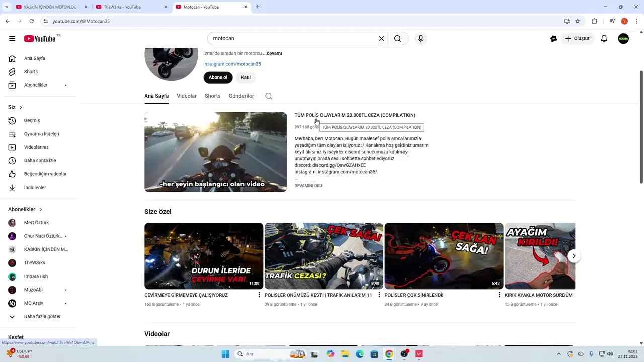
Task: Expand the Siz section chevron
Action: tap(21, 107)
